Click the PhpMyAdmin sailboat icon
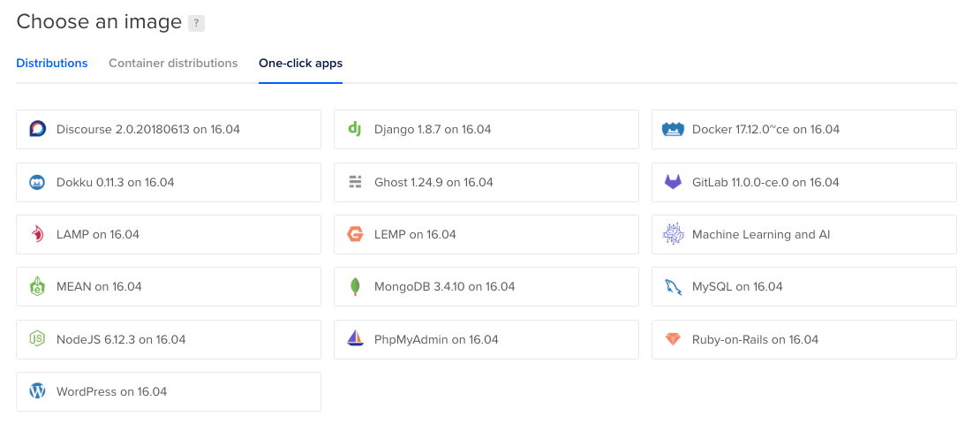This screenshot has width=980, height=439. point(355,339)
